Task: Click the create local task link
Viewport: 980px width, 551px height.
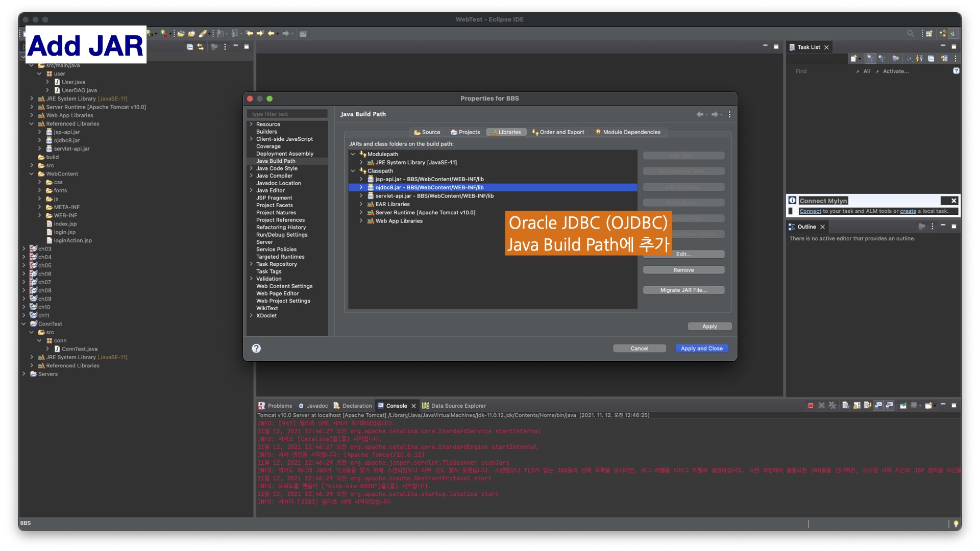Action: [x=908, y=211]
